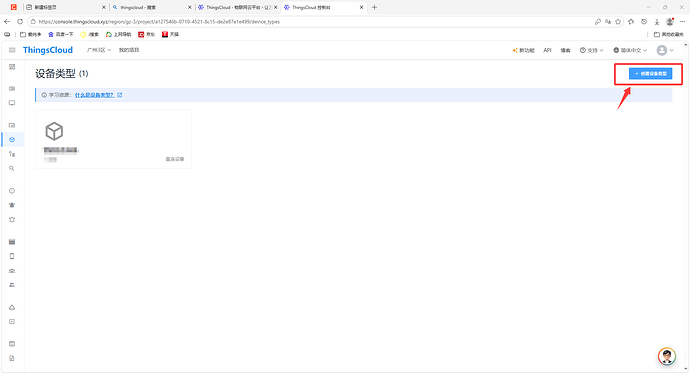This screenshot has width=690, height=373.
Task: Close the thingscloud - 搜索 tab
Action: pyautogui.click(x=190, y=7)
